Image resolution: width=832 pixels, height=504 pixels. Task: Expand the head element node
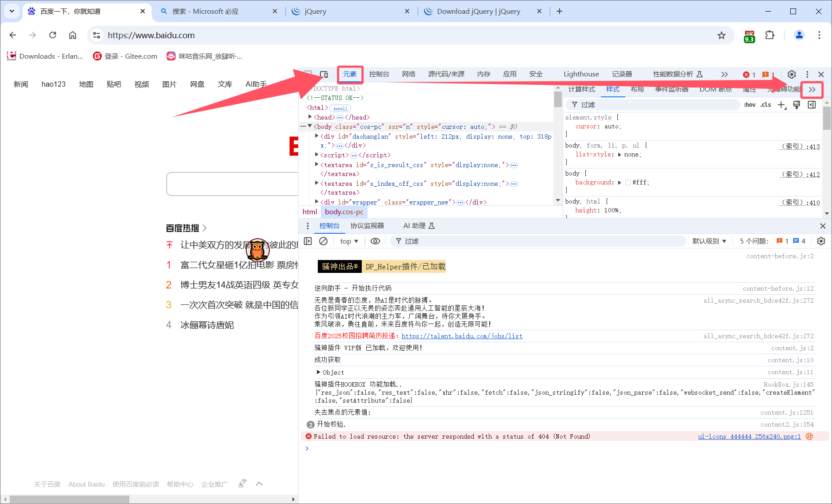point(310,117)
